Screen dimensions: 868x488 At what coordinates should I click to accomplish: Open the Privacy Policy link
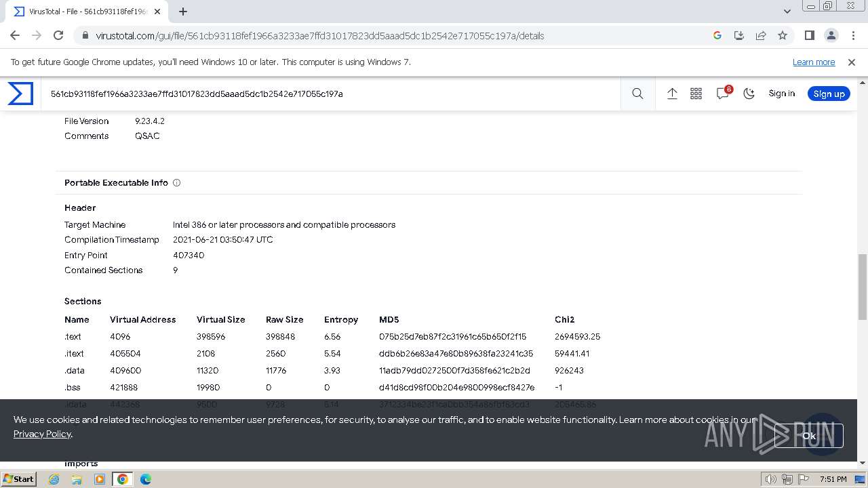click(x=42, y=434)
